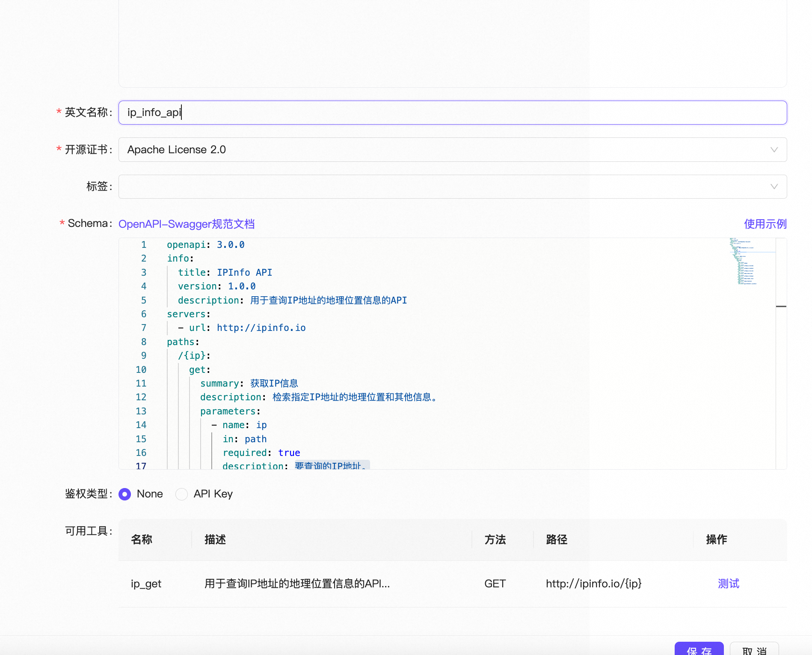Click 测试 for the ip_get tool

pyautogui.click(x=729, y=584)
